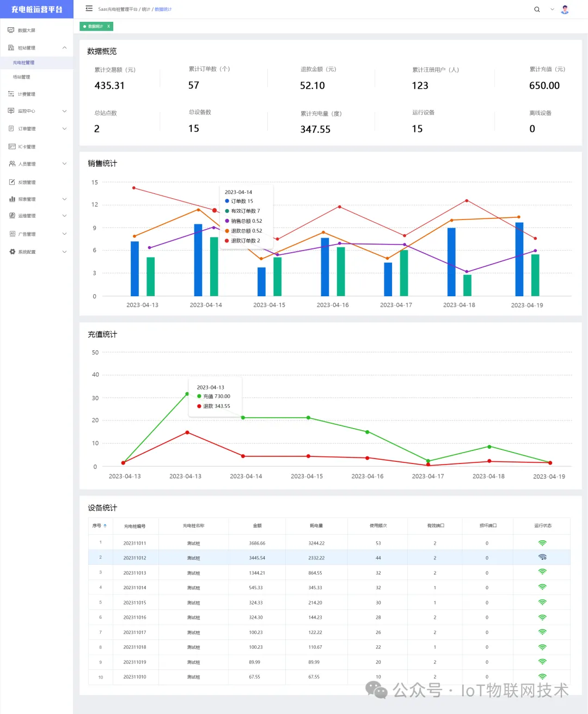Select the 场站管理 submenu item

(21, 77)
